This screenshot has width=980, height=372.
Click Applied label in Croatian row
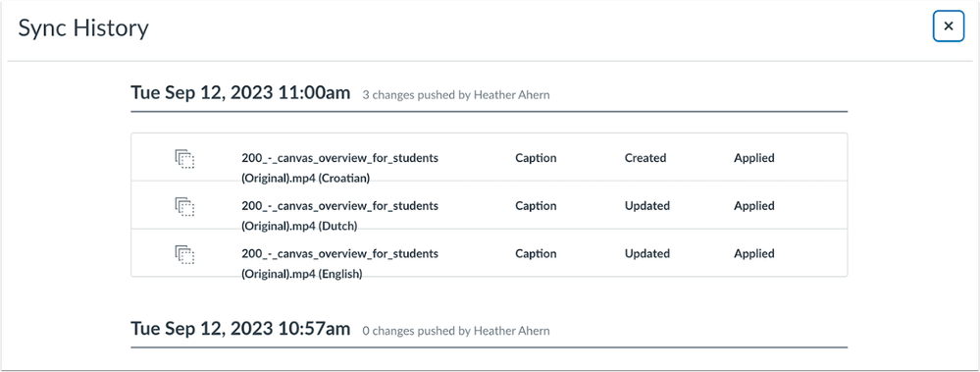click(753, 158)
